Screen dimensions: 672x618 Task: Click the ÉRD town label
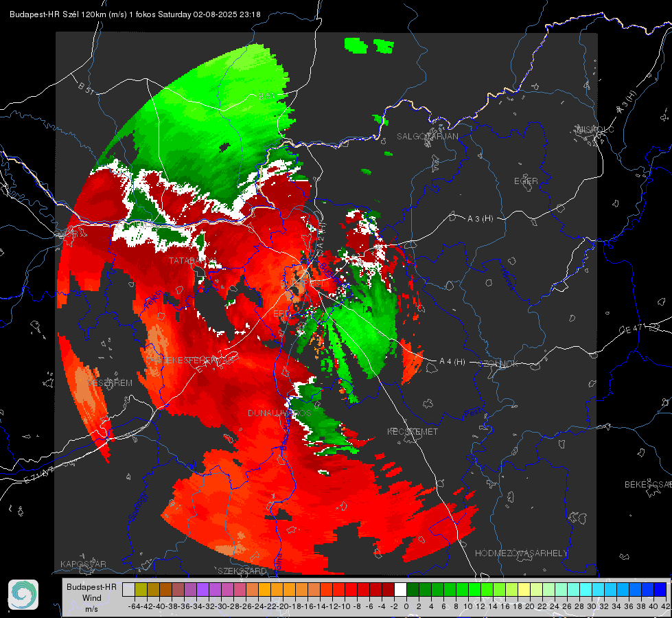coord(281,314)
